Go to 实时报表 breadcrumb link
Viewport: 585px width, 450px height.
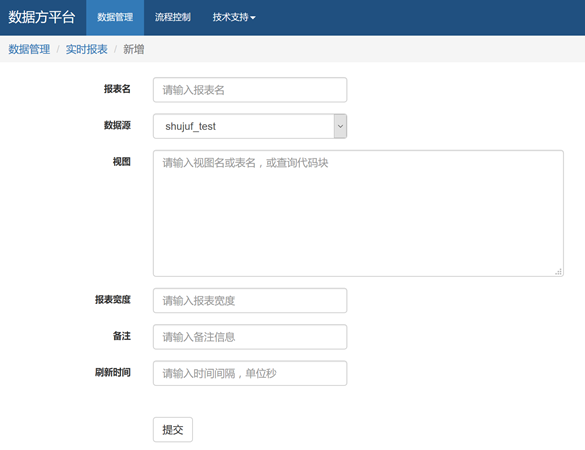[87, 49]
